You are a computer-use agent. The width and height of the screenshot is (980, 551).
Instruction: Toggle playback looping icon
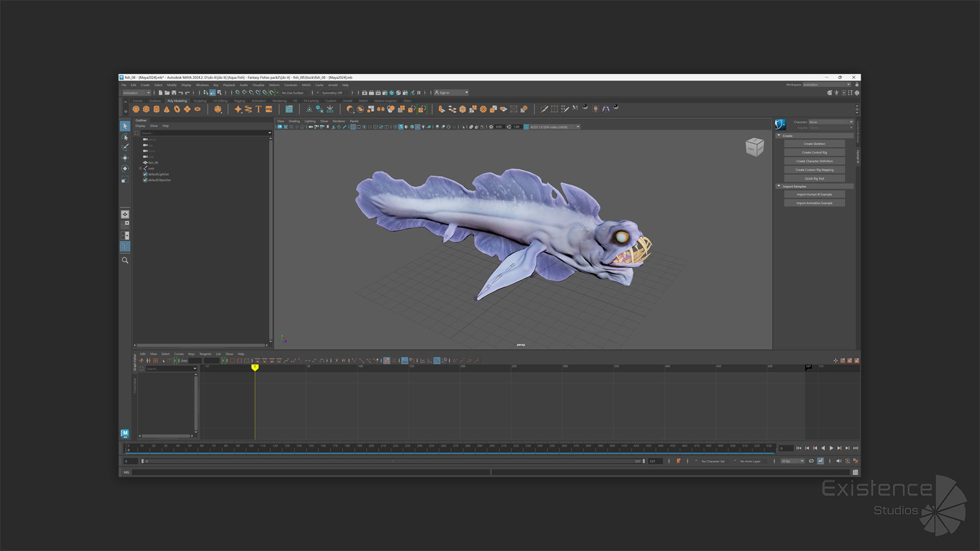[811, 461]
